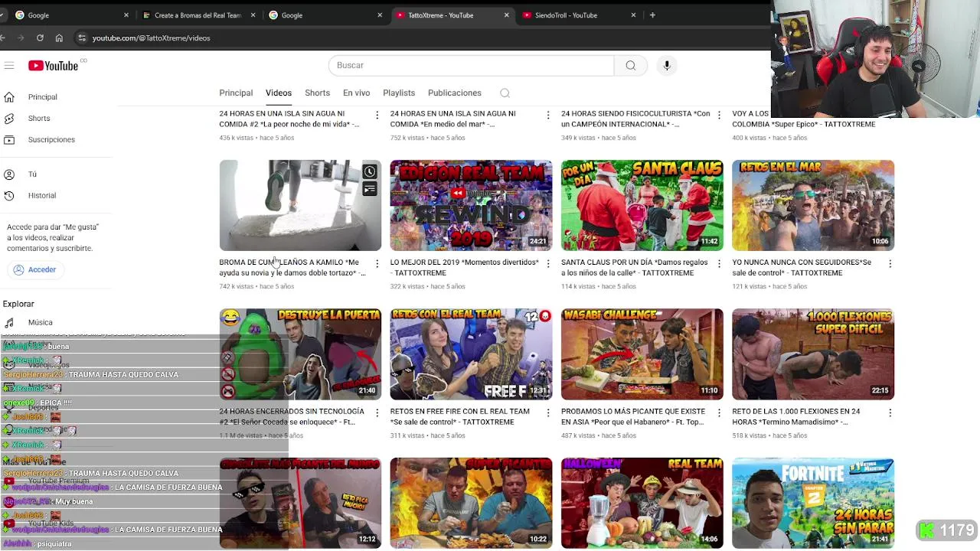Open the 1.000 FLEXIONES SUPER DIFÍCIL thumbnail

point(813,354)
